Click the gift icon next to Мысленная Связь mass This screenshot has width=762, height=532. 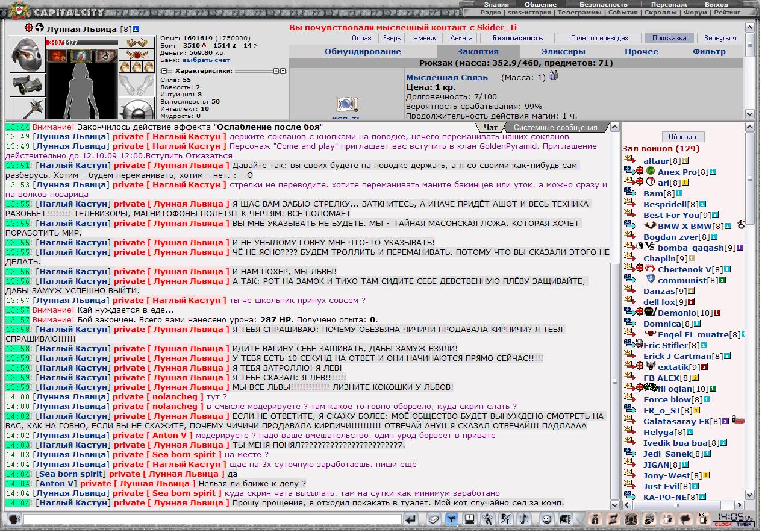[554, 75]
